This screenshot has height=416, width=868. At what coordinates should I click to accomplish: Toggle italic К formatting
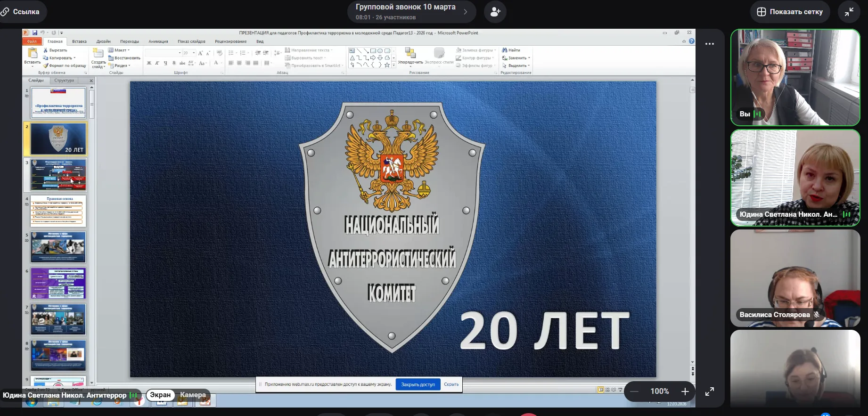(157, 63)
